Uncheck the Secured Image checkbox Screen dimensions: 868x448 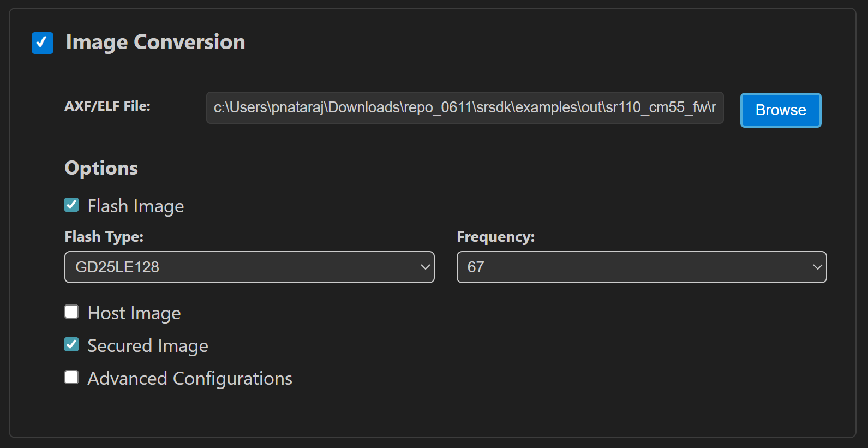[x=71, y=344]
